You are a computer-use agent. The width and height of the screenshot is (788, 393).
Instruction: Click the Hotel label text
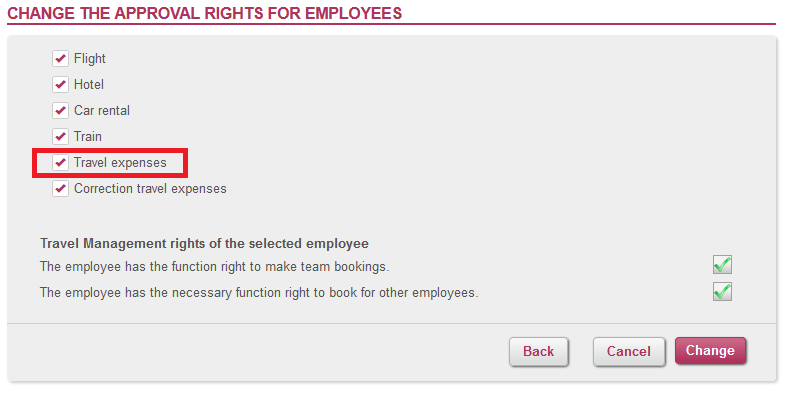click(89, 84)
